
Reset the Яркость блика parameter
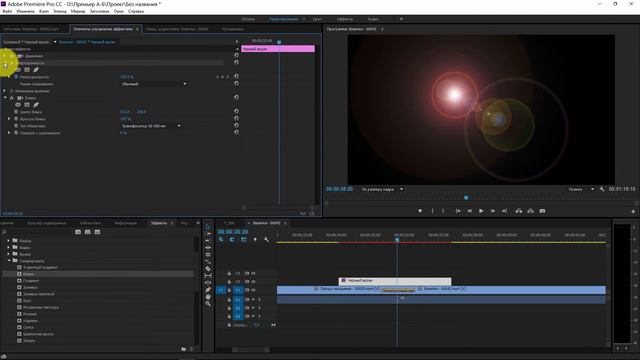[236, 118]
